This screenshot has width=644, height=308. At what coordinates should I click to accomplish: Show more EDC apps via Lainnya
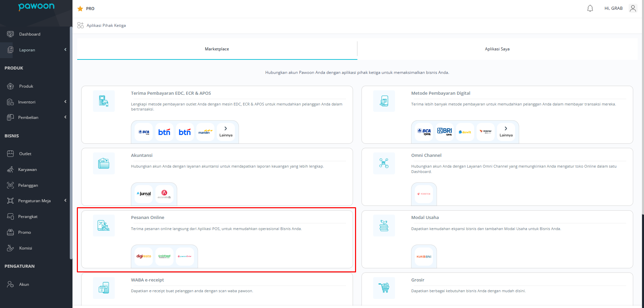[x=226, y=132]
